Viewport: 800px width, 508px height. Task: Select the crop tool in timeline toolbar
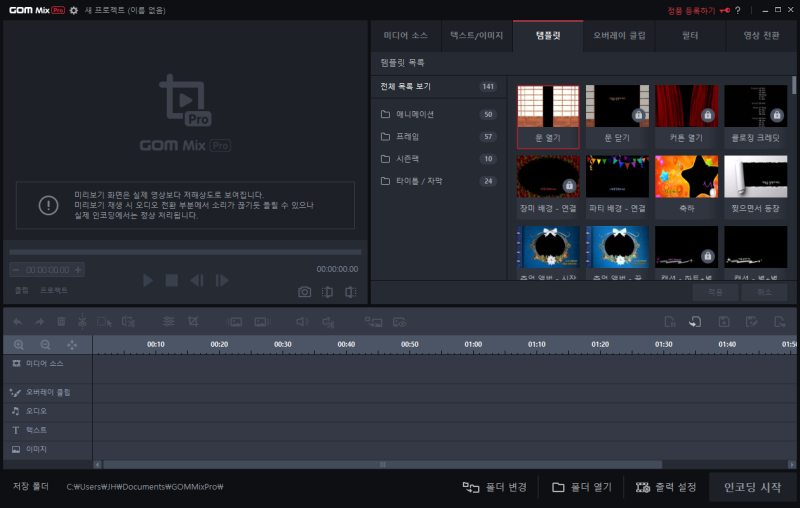[193, 322]
